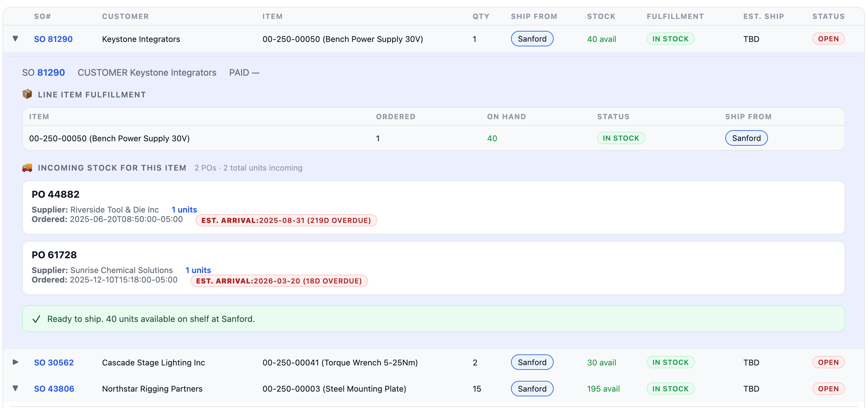This screenshot has height=408, width=868.
Task: Click the 18D OVERDUE arrival badge
Action: coord(279,281)
